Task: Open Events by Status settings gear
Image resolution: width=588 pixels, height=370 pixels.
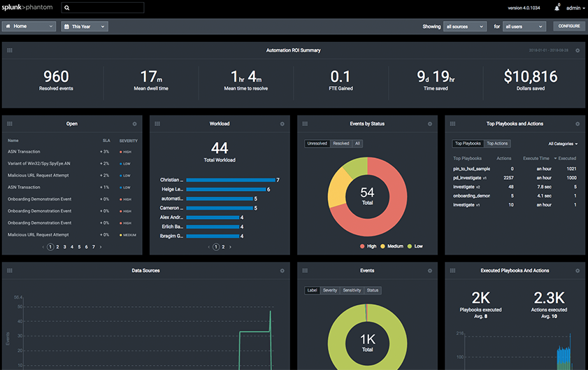Action: [x=430, y=124]
